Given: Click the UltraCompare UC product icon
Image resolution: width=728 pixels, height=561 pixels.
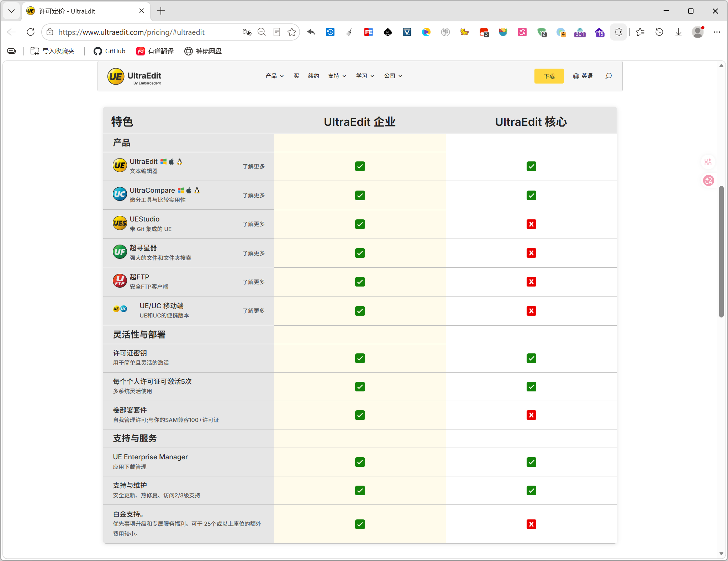Looking at the screenshot, I should pos(120,194).
